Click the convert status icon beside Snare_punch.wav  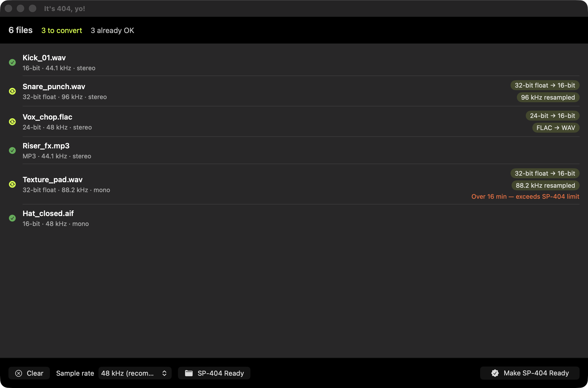[12, 91]
